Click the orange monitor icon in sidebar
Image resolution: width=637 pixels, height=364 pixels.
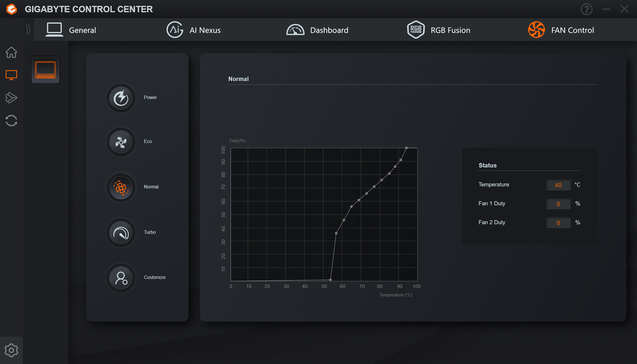[x=12, y=75]
